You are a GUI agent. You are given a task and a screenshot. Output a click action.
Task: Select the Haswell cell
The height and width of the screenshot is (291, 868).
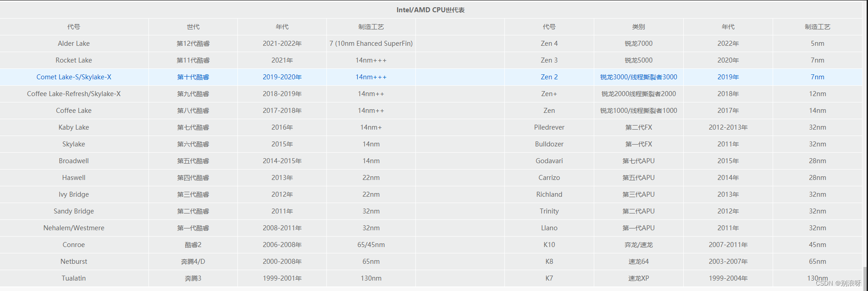pyautogui.click(x=74, y=178)
